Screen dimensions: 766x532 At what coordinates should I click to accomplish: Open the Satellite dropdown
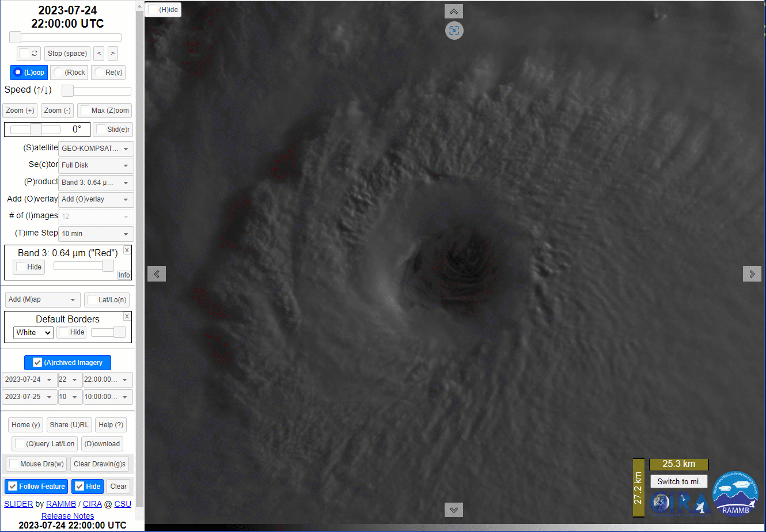point(96,149)
